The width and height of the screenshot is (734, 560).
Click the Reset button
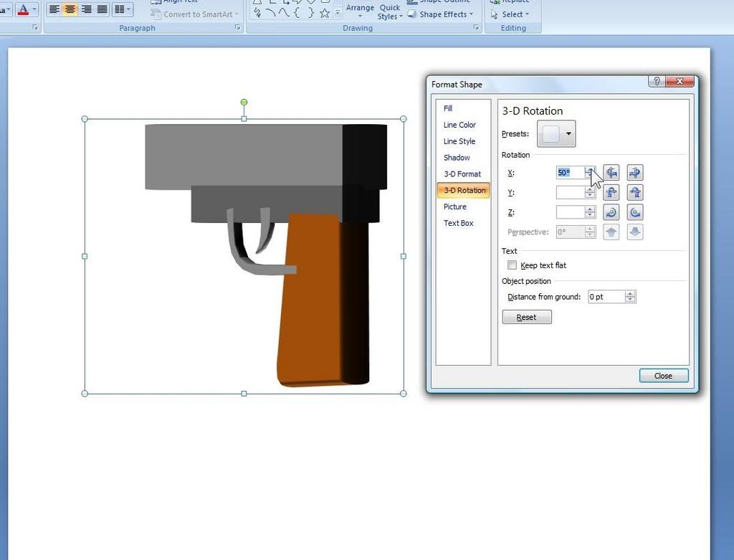527,317
